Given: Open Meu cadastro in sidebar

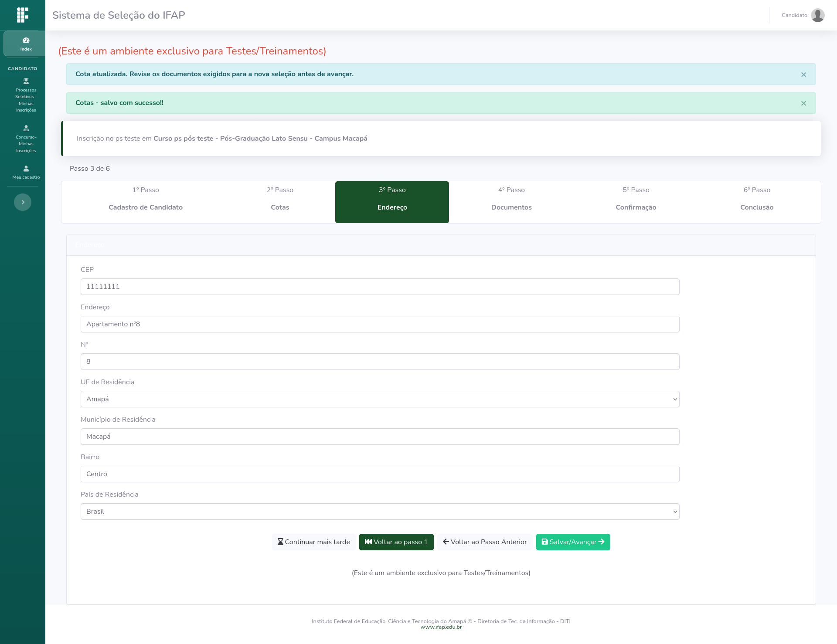Looking at the screenshot, I should tap(26, 172).
